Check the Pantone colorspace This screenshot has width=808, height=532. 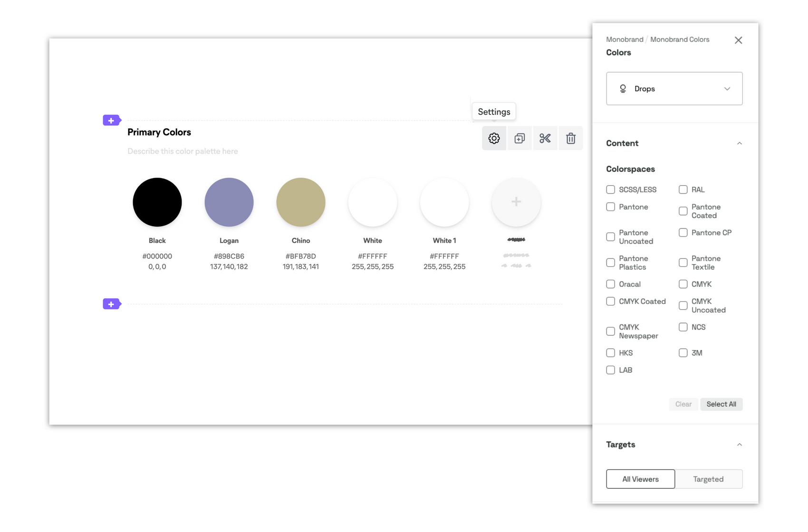611,207
